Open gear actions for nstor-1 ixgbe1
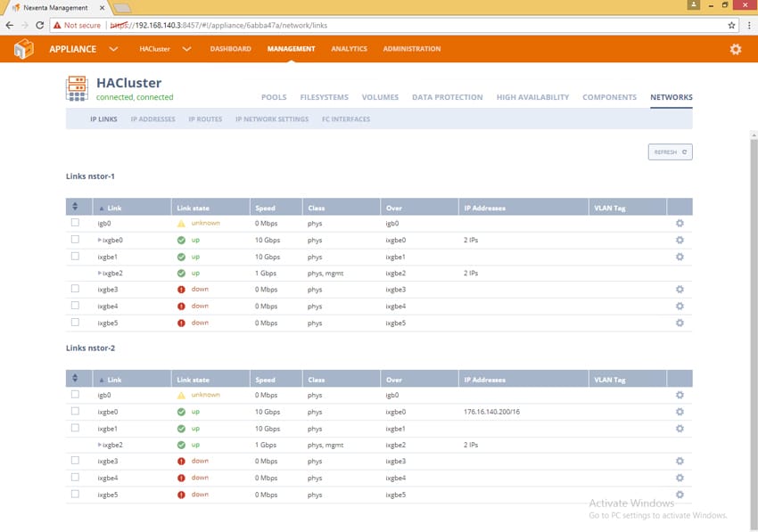Viewport: 758px width, 532px height. pos(680,257)
